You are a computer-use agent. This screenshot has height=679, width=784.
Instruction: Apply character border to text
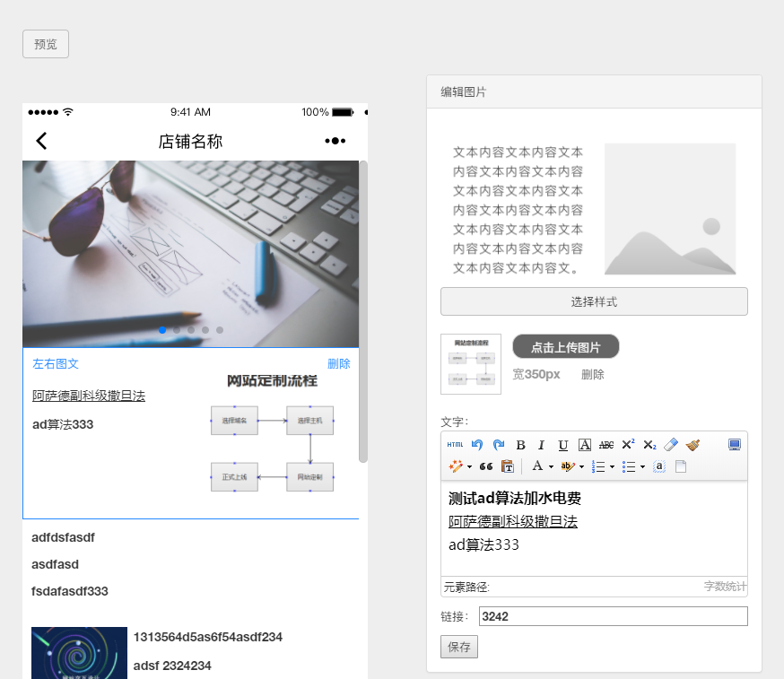585,445
